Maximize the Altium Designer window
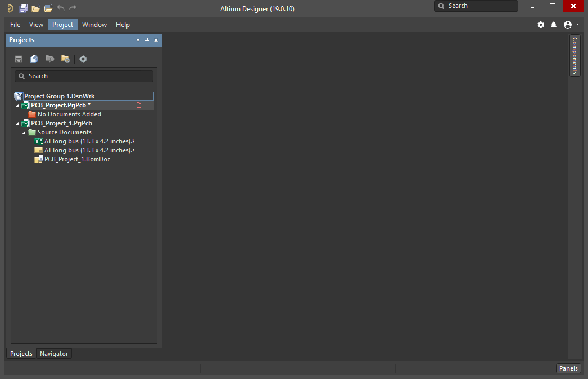 pyautogui.click(x=553, y=6)
